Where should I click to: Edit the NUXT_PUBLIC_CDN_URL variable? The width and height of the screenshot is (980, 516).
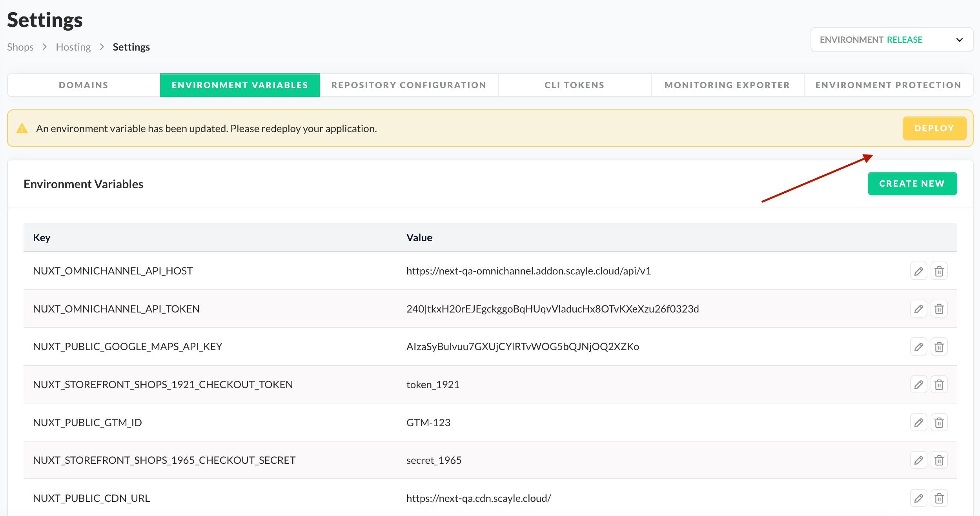click(918, 498)
